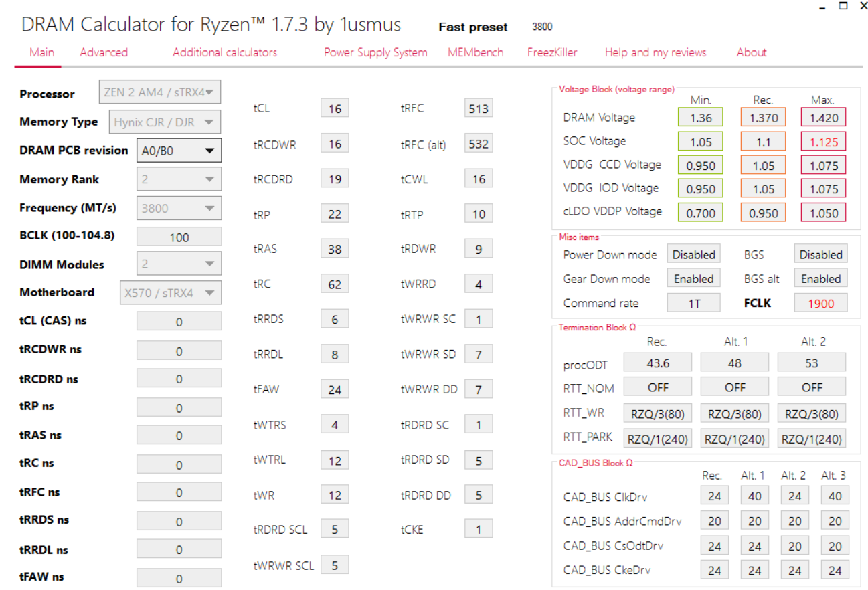Select the tCL timing value 16

point(335,108)
